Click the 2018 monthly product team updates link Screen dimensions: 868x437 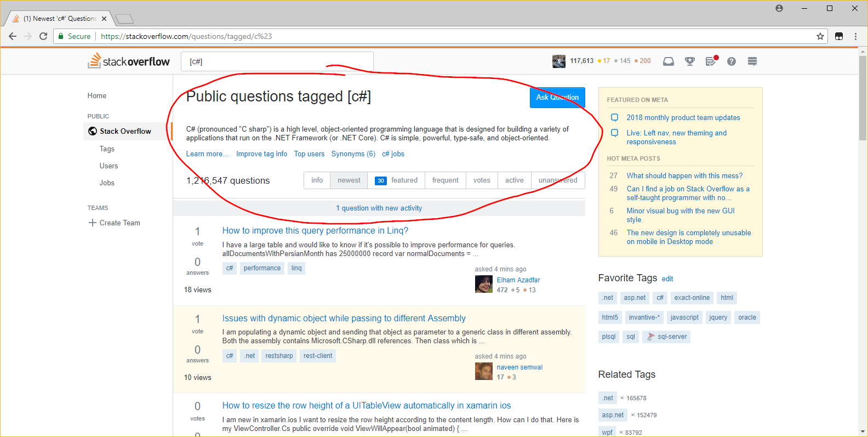coord(683,118)
